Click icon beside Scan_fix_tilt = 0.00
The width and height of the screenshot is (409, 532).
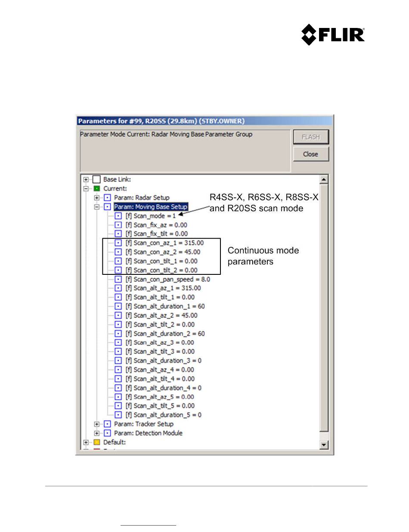pos(118,234)
